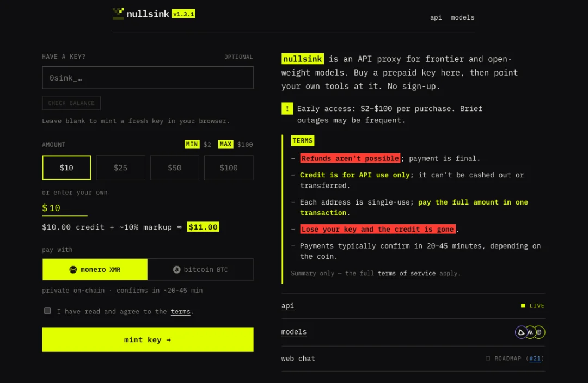Click the v1.3.1 version badge

183,14
